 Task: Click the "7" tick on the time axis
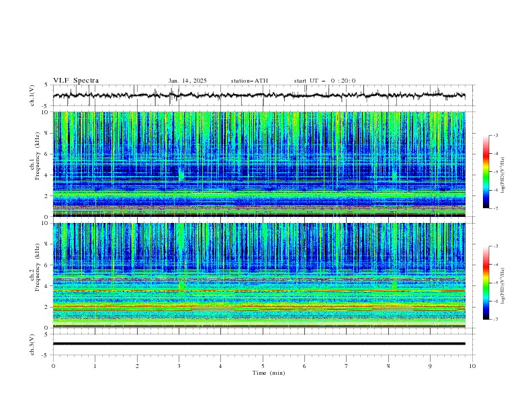click(347, 366)
